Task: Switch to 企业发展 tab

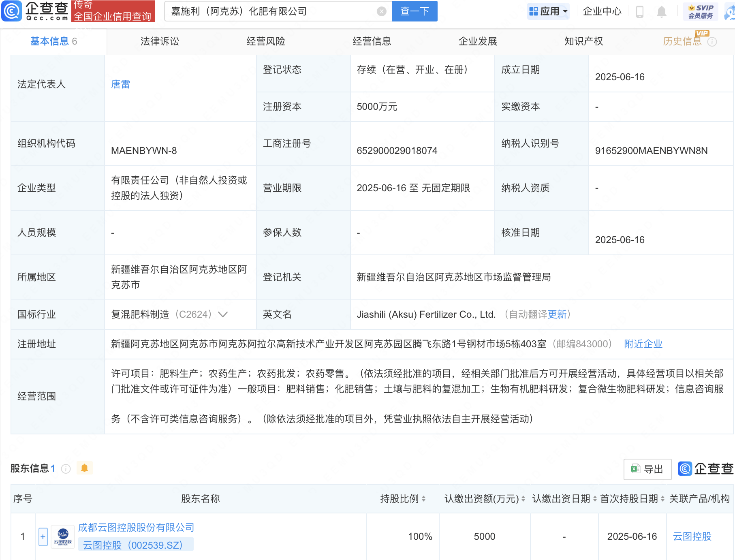Action: (x=478, y=41)
